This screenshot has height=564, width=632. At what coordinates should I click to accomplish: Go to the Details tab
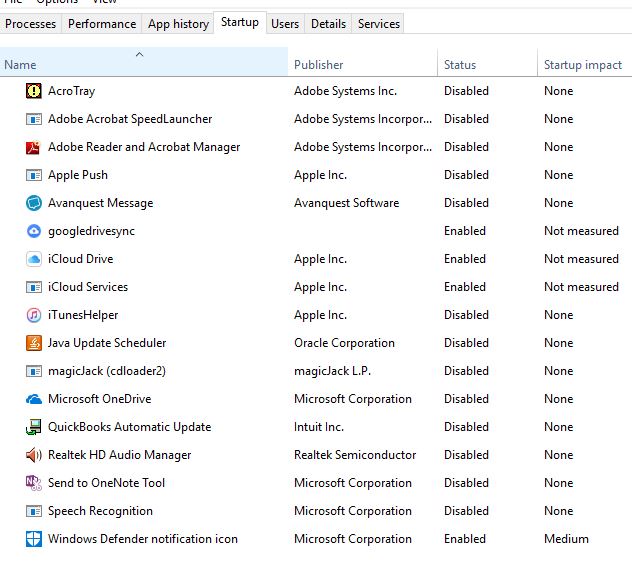[328, 24]
